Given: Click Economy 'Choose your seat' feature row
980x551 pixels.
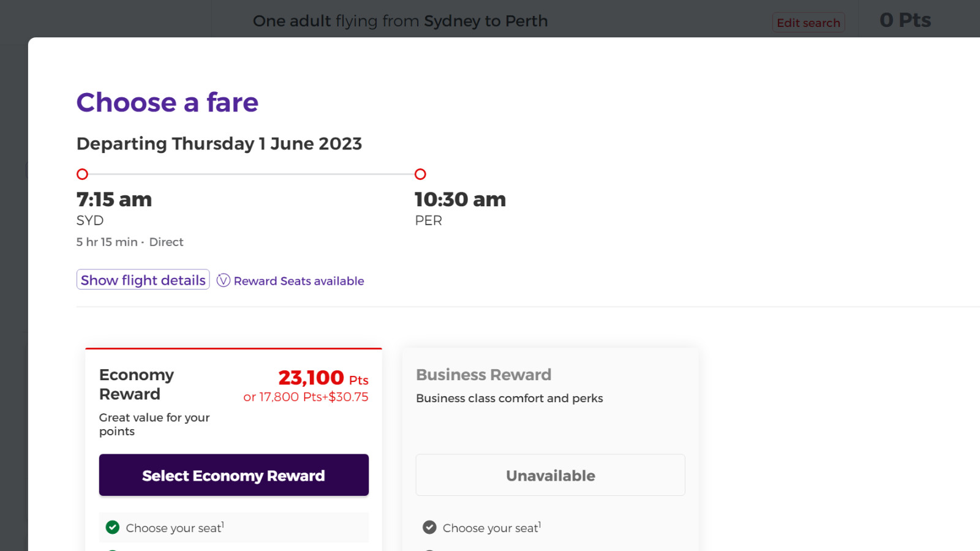Looking at the screenshot, I should tap(234, 528).
